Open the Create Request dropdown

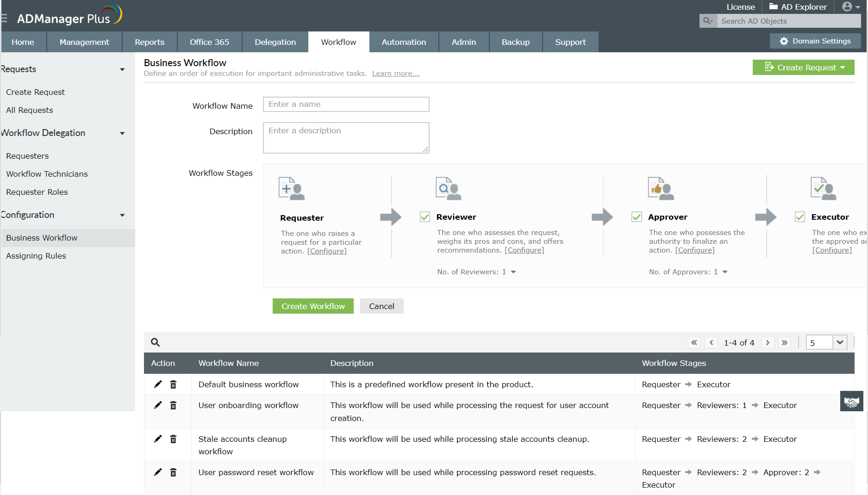[x=803, y=67]
